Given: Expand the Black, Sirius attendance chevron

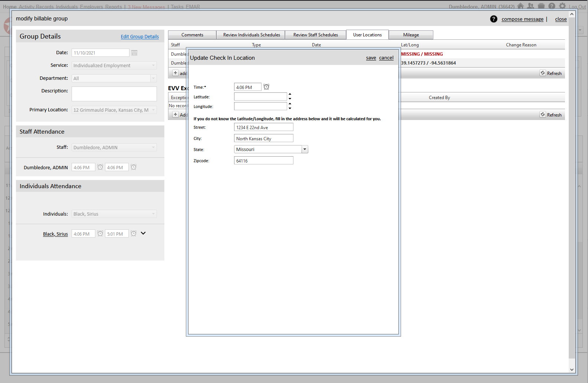Looking at the screenshot, I should (143, 233).
